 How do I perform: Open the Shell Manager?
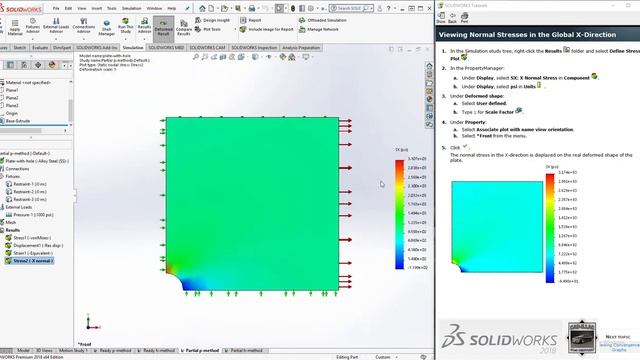click(x=107, y=28)
